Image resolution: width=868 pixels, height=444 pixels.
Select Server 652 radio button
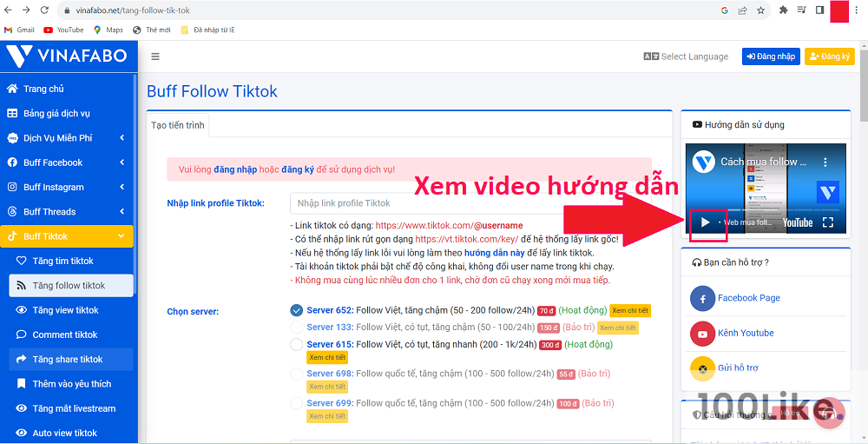(x=296, y=310)
